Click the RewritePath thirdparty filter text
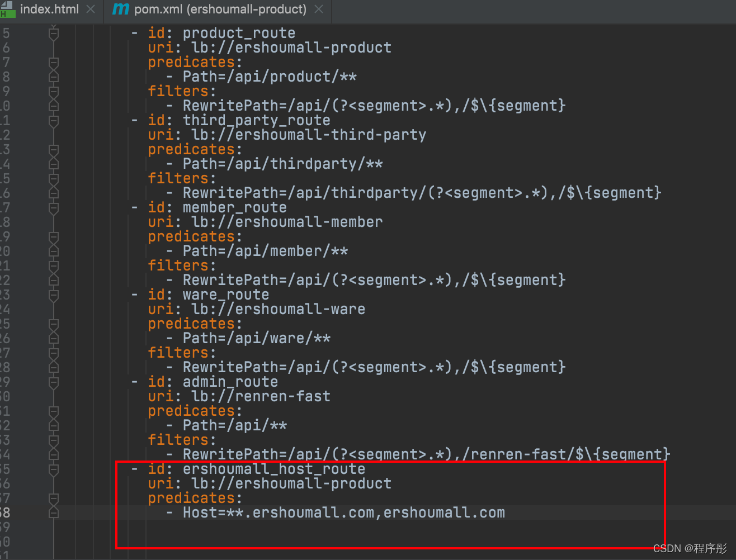Image resolution: width=736 pixels, height=560 pixels. point(422,193)
